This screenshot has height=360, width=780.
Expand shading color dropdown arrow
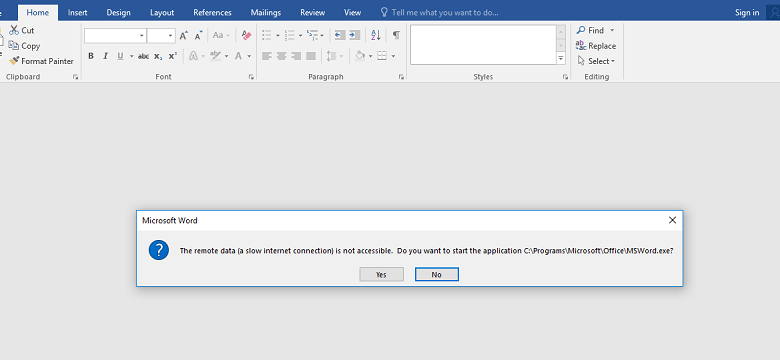[371, 56]
